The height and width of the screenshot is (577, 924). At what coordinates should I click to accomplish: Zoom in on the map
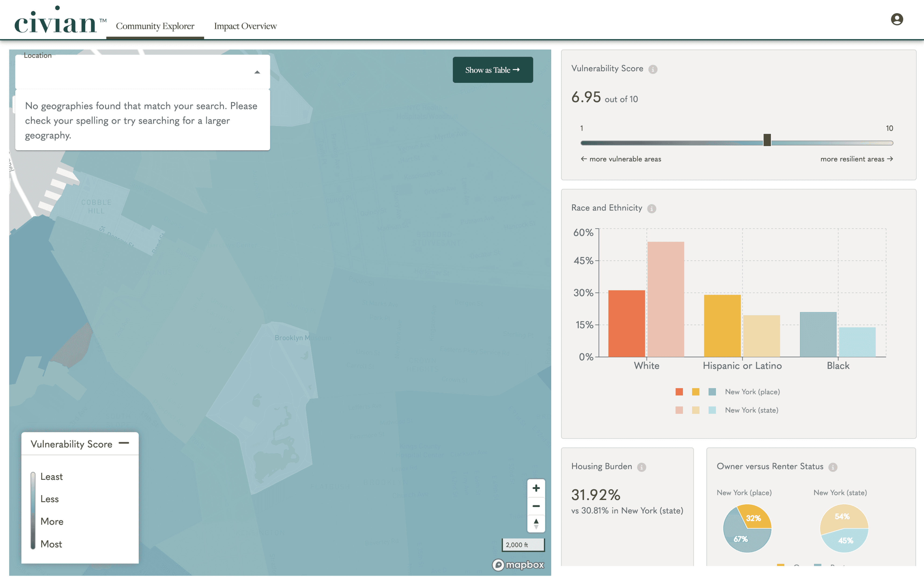[x=536, y=488]
